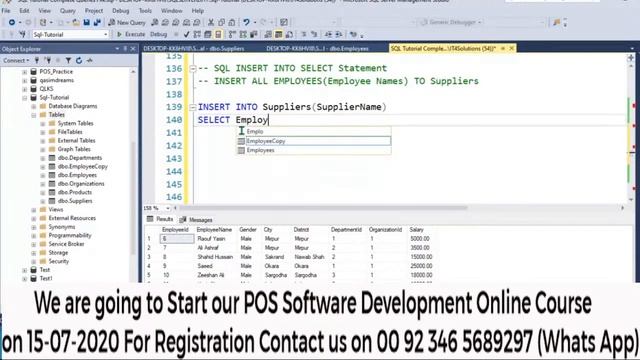Toggle Include Client Statistics
The height and width of the screenshot is (360, 640).
pyautogui.click(x=253, y=34)
